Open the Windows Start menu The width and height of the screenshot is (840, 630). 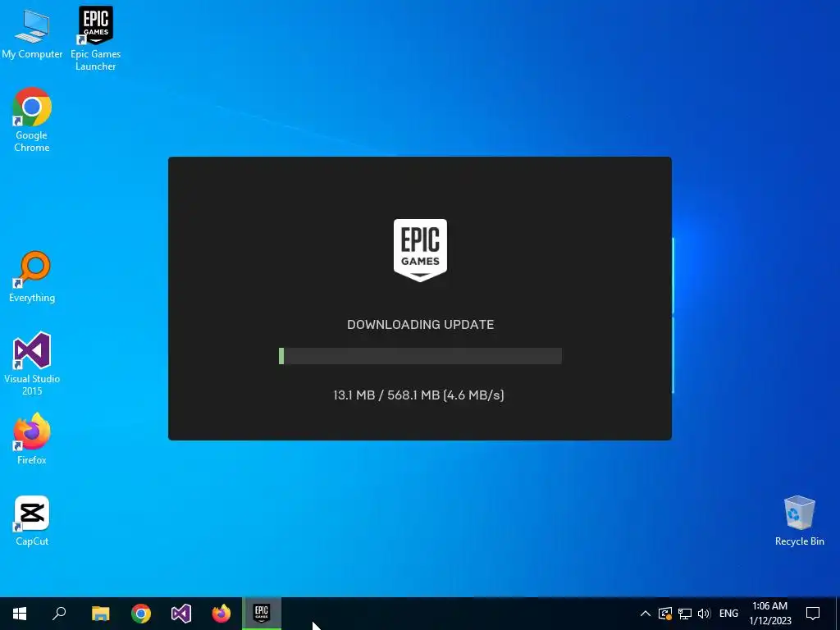click(20, 614)
